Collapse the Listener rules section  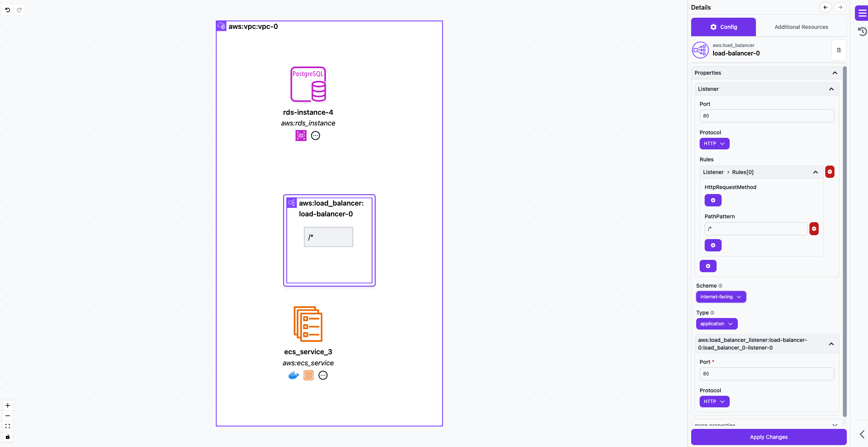coord(816,172)
